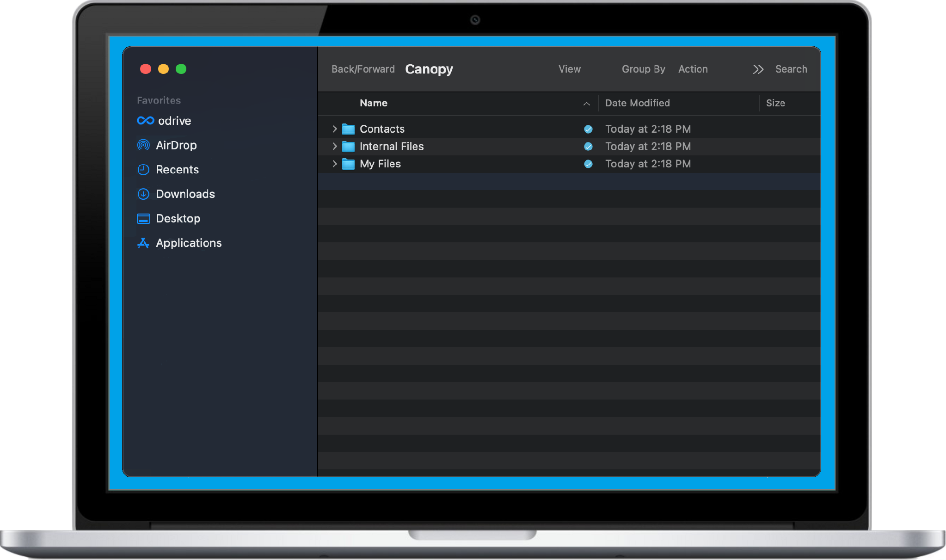Click the Search field in toolbar
The height and width of the screenshot is (560, 946).
791,69
